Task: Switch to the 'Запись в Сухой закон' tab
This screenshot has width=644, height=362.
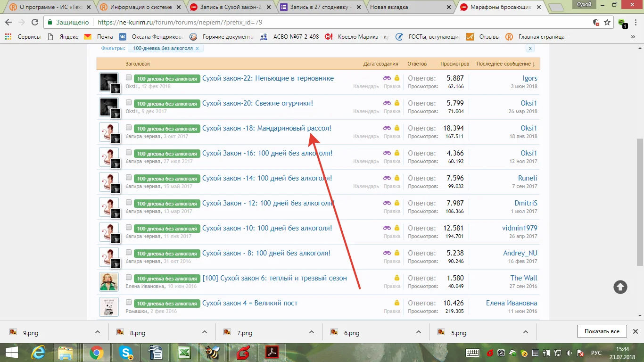Action: coord(230,7)
